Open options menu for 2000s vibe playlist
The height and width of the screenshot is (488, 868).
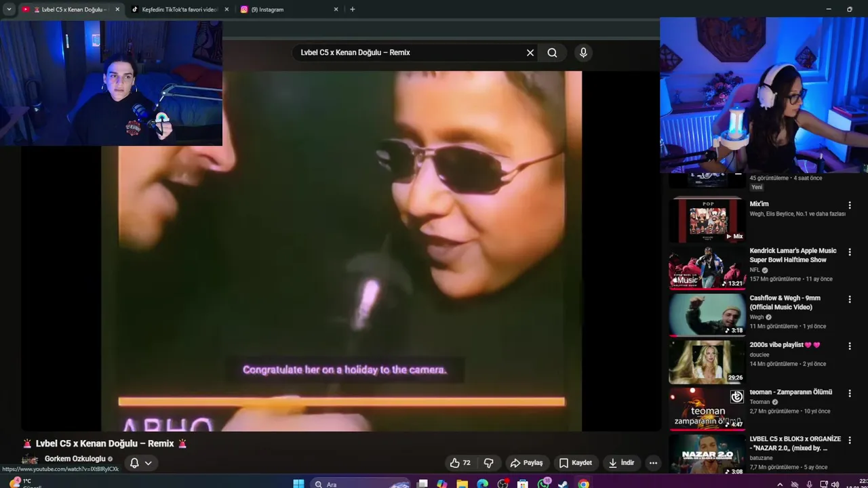tap(849, 346)
